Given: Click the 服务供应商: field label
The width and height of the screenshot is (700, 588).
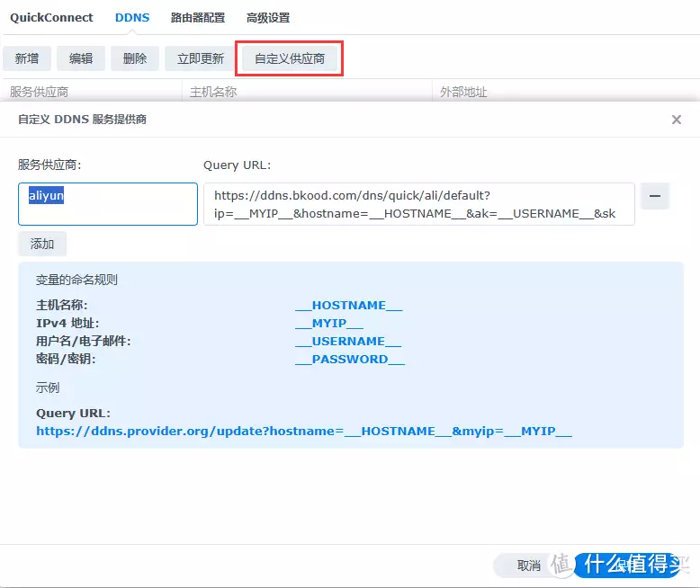Looking at the screenshot, I should pos(49,165).
